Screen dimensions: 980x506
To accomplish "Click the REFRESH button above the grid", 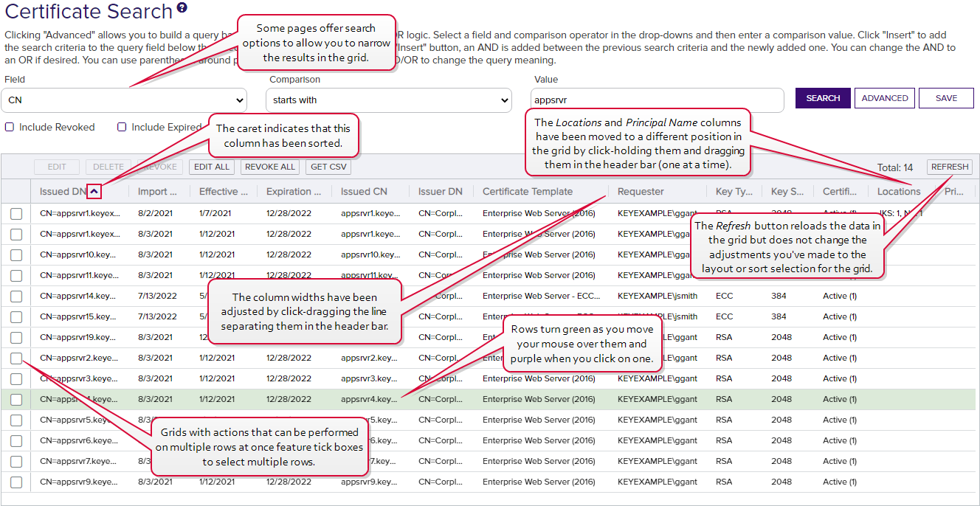I will point(950,167).
